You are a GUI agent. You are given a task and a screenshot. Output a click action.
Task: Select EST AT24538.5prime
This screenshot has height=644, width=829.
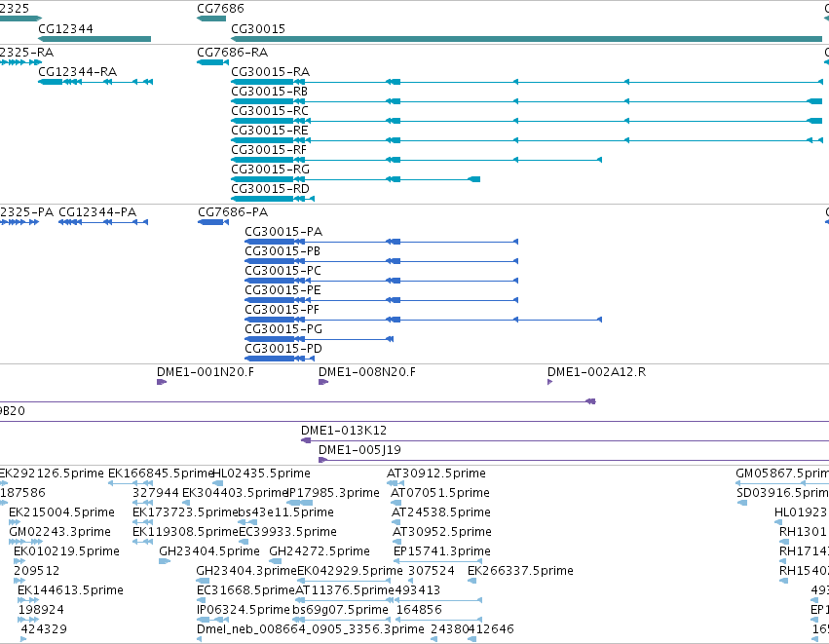pyautogui.click(x=441, y=512)
